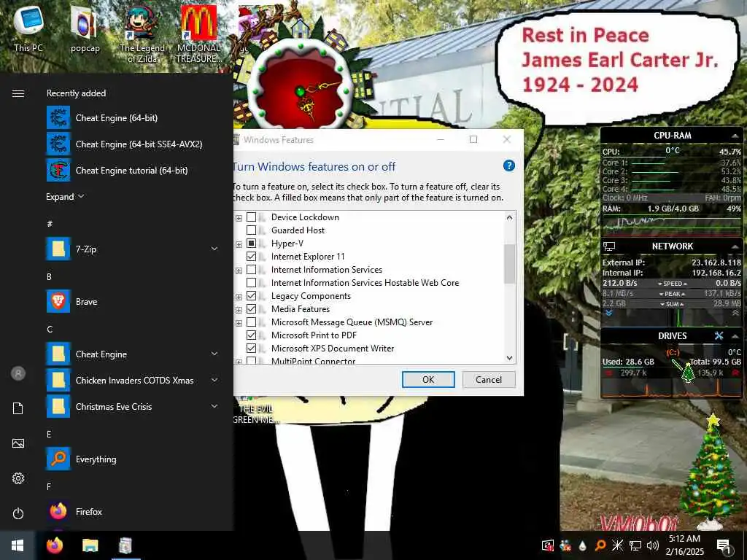Expand the Recently added list
Screen dimensions: 747x560
(65, 197)
